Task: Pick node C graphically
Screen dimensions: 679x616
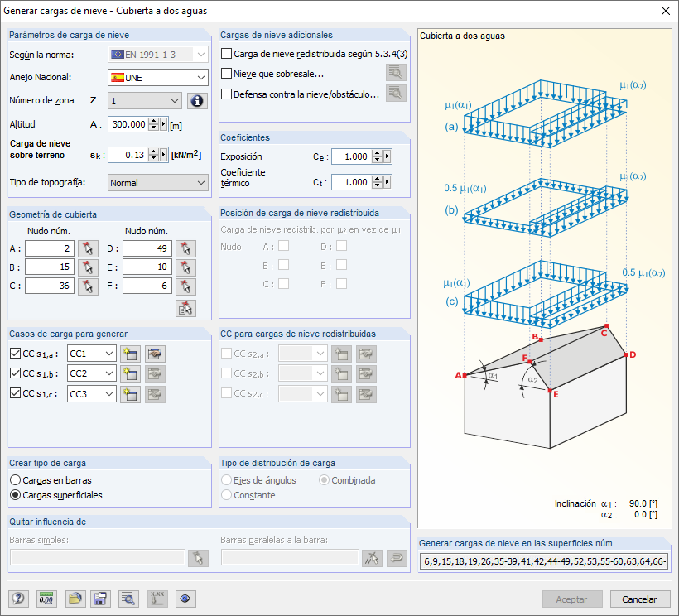Action: (x=88, y=286)
